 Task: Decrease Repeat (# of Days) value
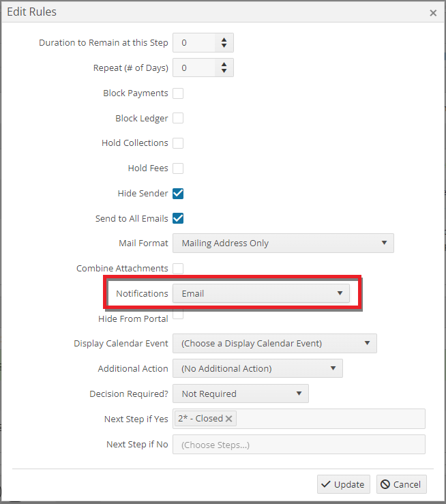pyautogui.click(x=224, y=71)
